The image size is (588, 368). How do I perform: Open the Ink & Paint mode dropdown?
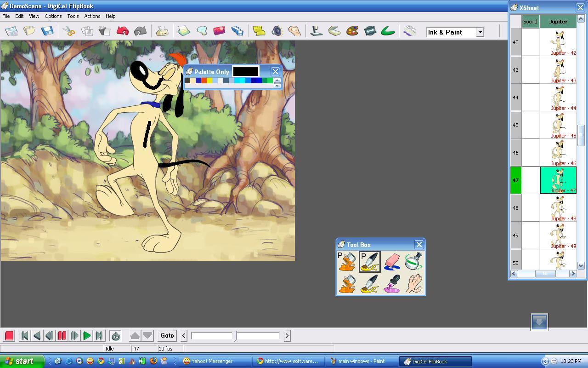pos(480,32)
